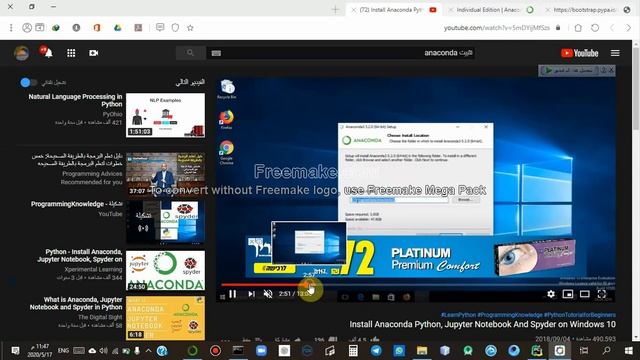Open the #PythonTutorialforBeginners hashtag
This screenshot has width=640, height=360.
pos(580,315)
